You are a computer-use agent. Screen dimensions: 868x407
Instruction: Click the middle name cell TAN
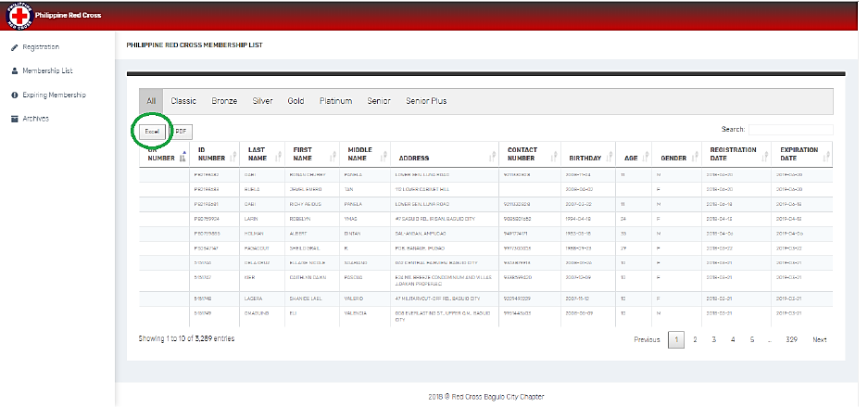[x=347, y=189]
